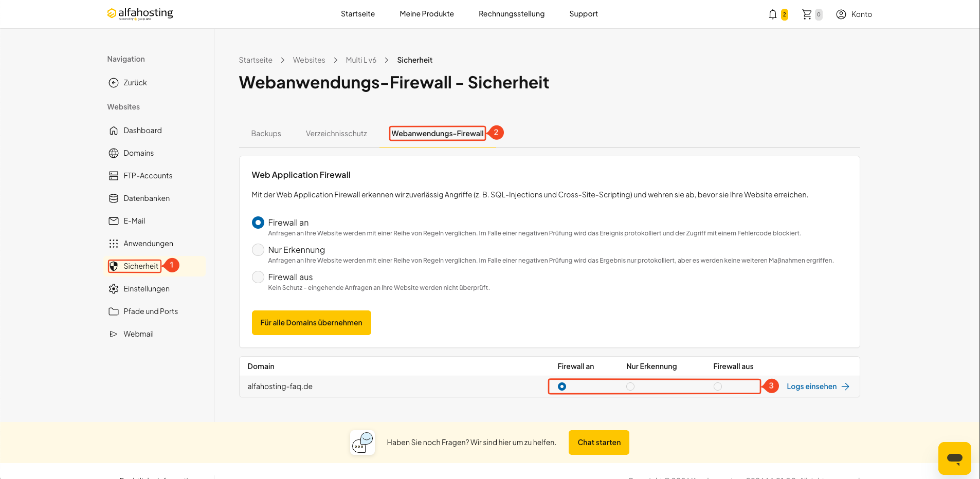Screen dimensions: 980x479
Task: Set alfahosting-faq.de to Firewall aus
Action: click(x=718, y=386)
